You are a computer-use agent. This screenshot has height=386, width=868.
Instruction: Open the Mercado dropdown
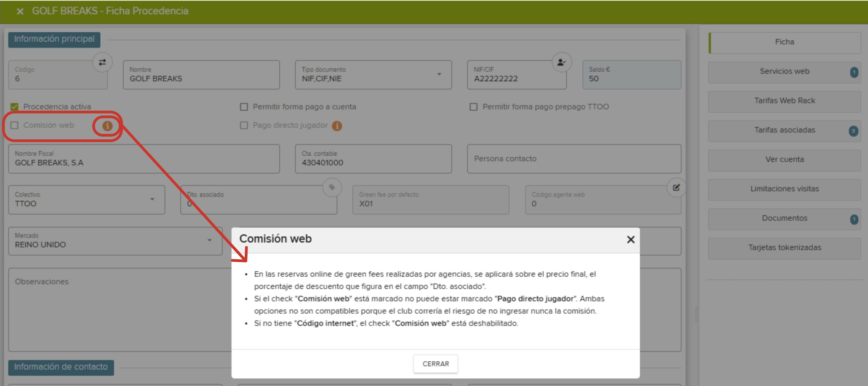point(115,241)
